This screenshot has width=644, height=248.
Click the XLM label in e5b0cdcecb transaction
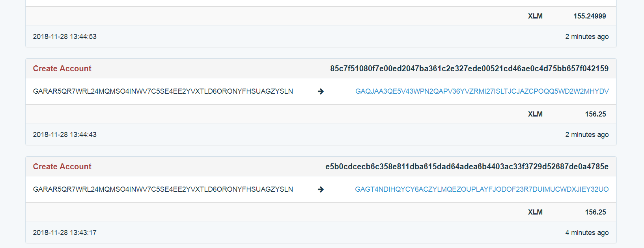point(535,212)
